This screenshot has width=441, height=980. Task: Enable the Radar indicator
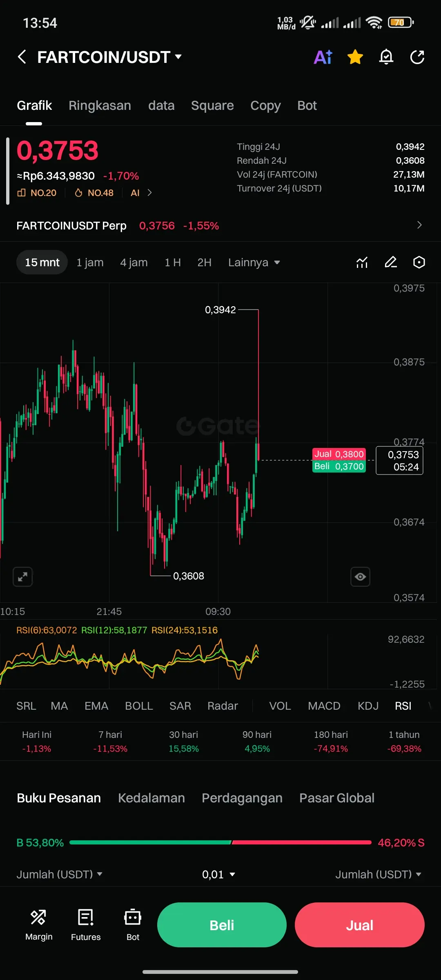tap(223, 706)
